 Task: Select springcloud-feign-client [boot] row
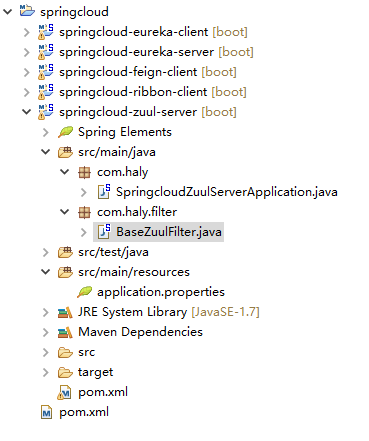click(148, 72)
